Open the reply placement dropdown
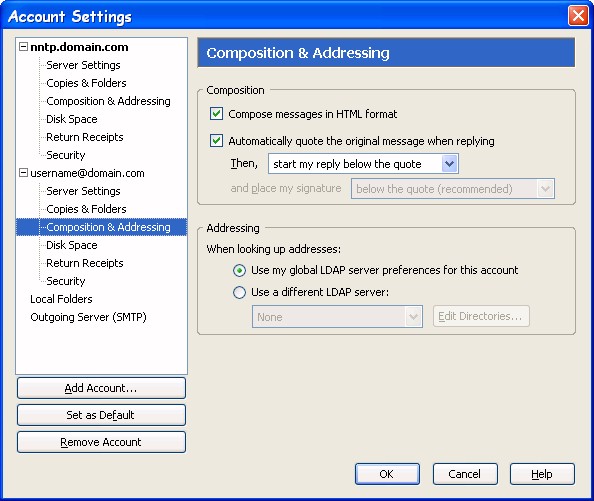The image size is (594, 501). click(363, 164)
